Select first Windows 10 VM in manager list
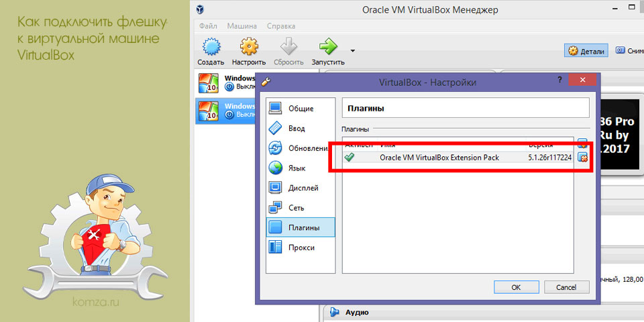 click(x=225, y=83)
